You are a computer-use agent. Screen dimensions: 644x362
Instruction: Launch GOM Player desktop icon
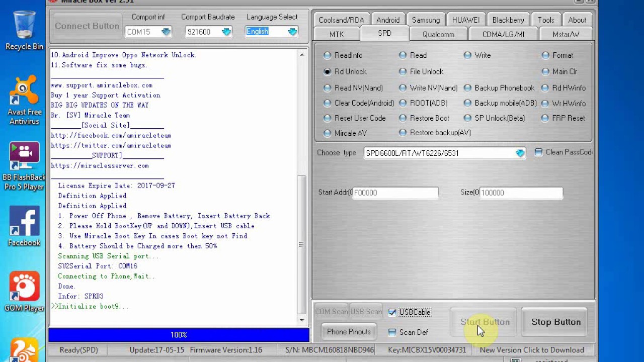click(x=24, y=292)
